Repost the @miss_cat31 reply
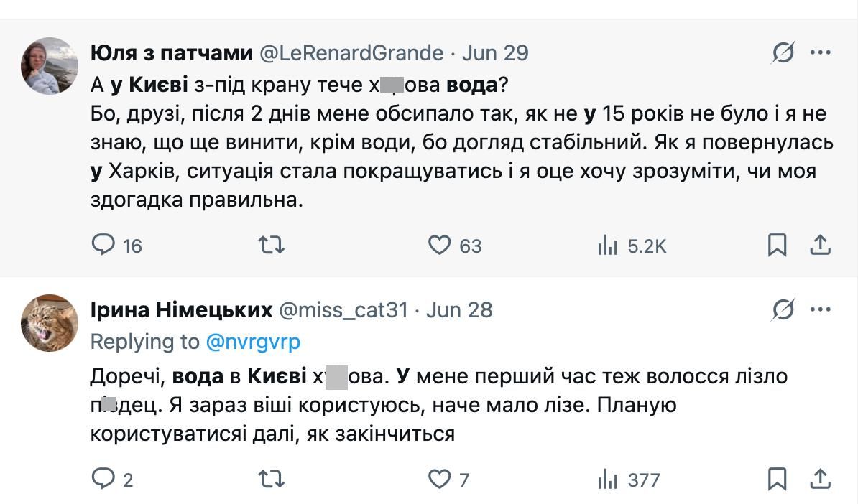Viewport: 858px width, 504px height. [271, 479]
